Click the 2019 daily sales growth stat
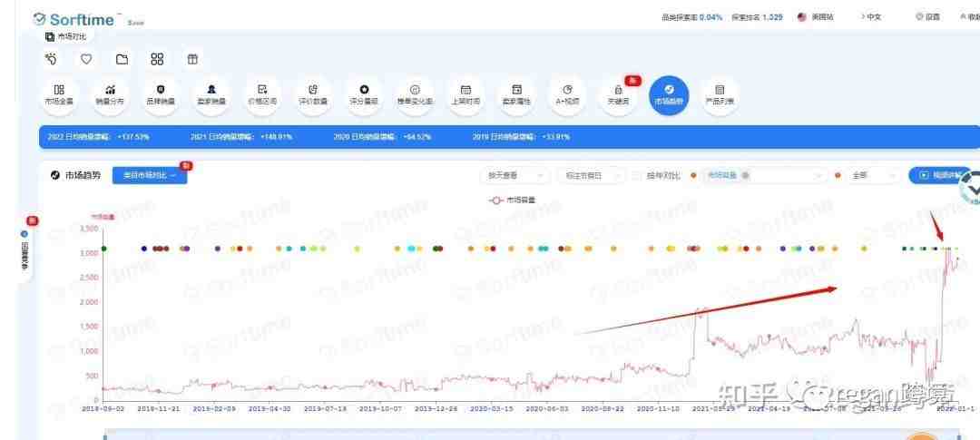980x440 pixels. pyautogui.click(x=521, y=136)
